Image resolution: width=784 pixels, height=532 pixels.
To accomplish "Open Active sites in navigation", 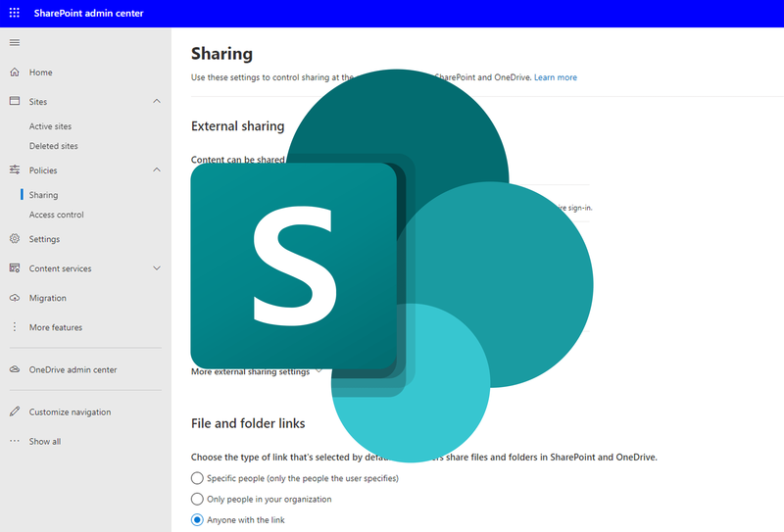I will click(50, 126).
